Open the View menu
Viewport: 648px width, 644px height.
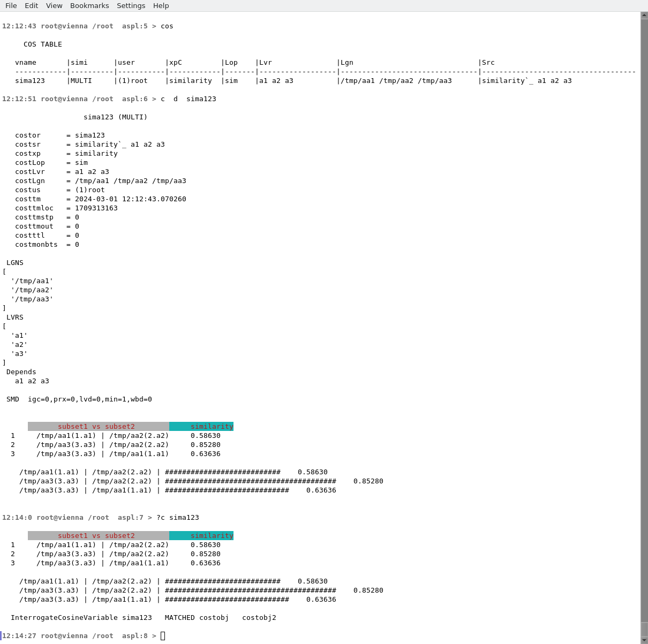tap(54, 5)
